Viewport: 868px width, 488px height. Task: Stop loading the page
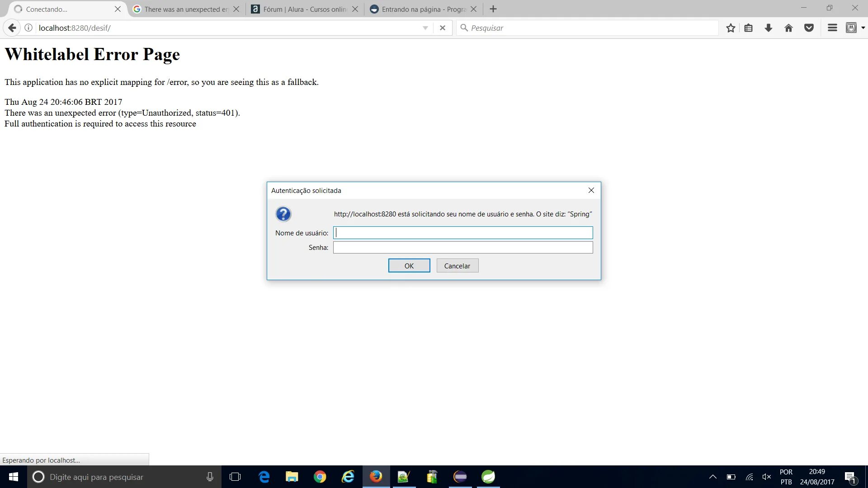(443, 28)
